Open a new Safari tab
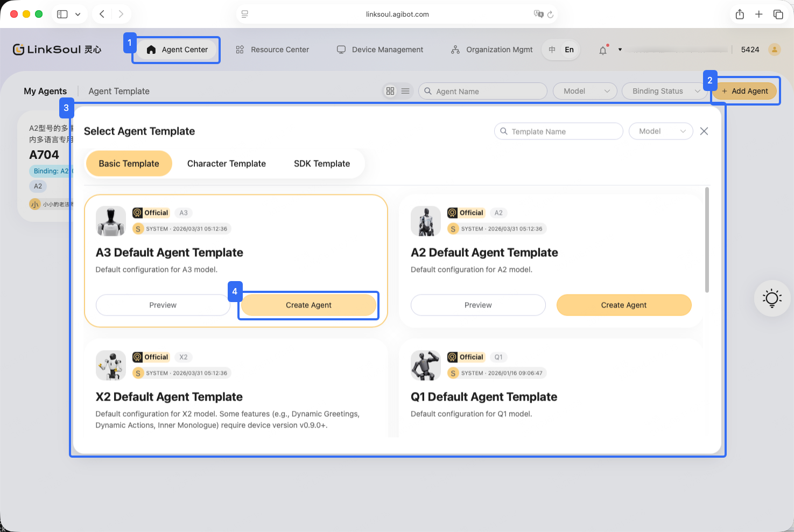794x532 pixels. click(758, 14)
